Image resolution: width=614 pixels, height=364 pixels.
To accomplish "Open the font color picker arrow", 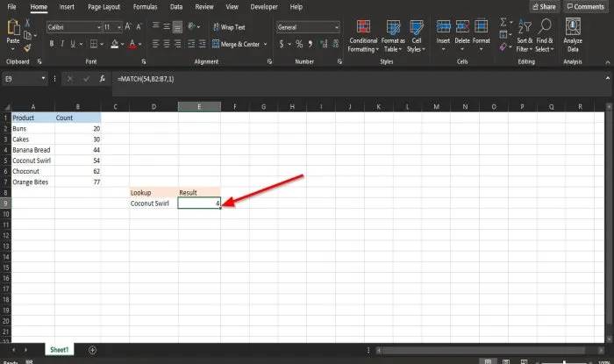I will pos(140,44).
